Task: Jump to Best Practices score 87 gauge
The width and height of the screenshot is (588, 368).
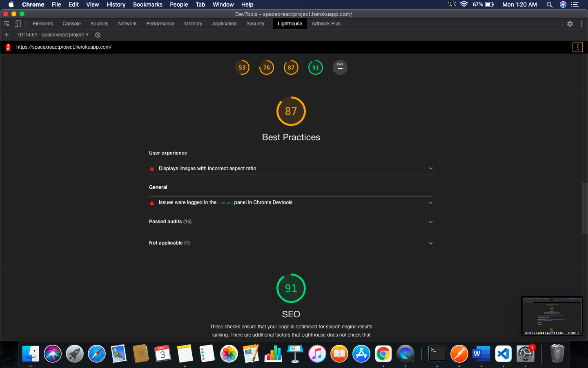Action: click(x=291, y=67)
